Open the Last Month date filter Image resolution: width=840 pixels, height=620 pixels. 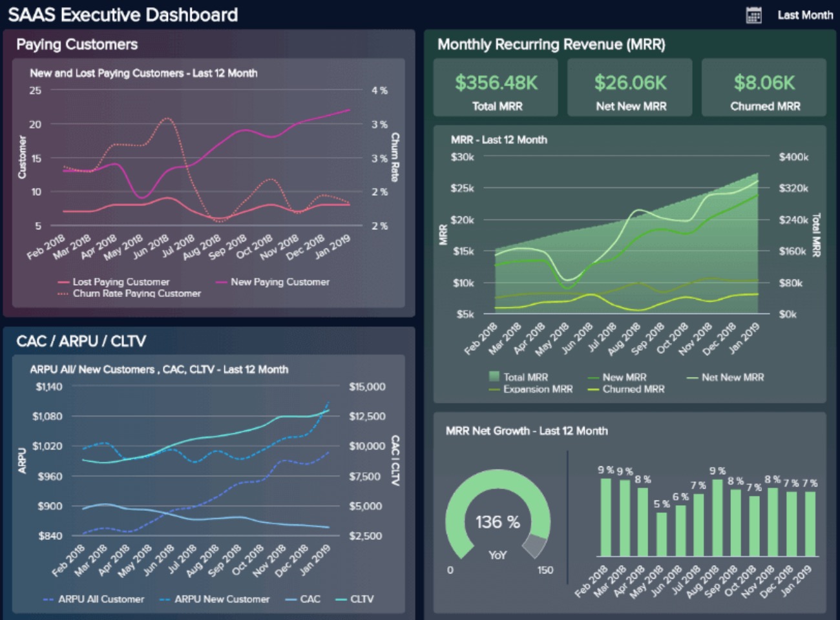coord(804,15)
